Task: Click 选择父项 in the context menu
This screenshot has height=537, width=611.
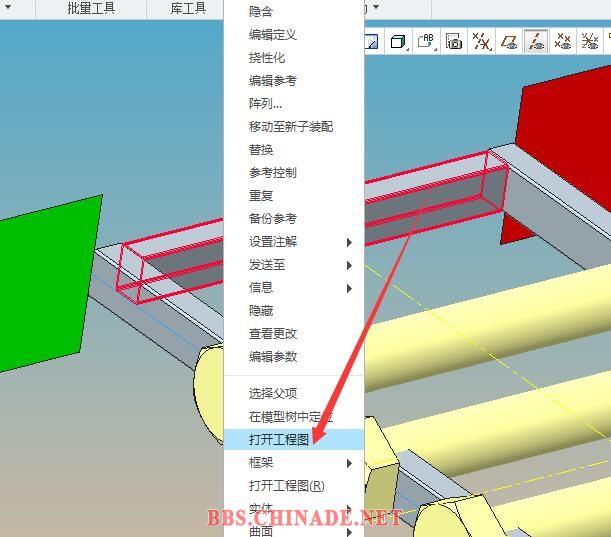Action: click(294, 394)
